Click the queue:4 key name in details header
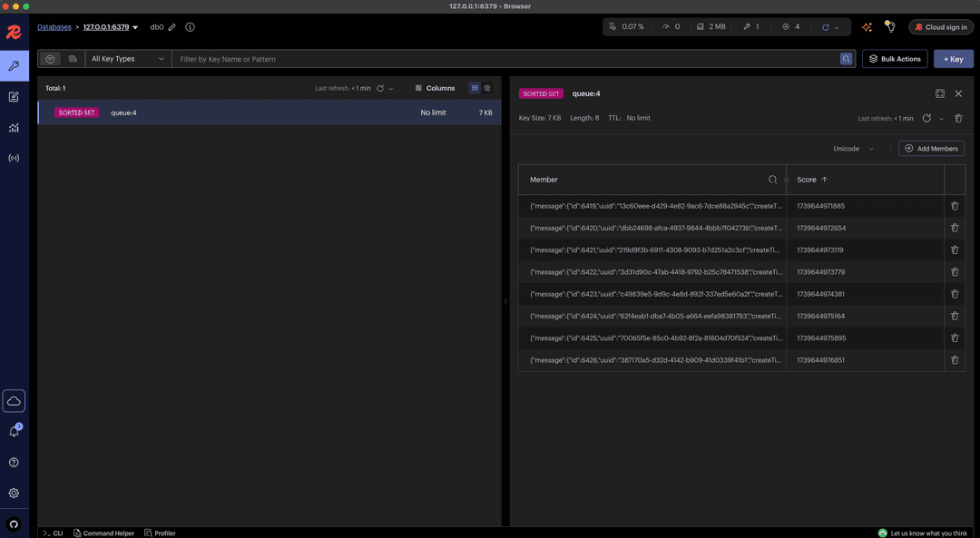Image resolution: width=980 pixels, height=538 pixels. pos(586,93)
